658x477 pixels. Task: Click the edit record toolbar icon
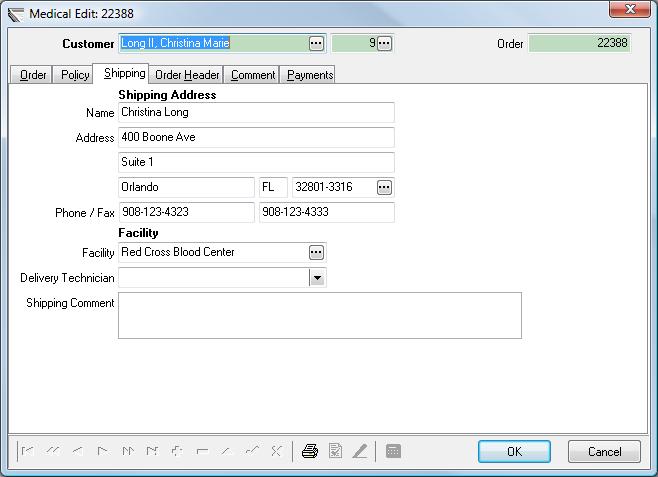click(x=227, y=451)
